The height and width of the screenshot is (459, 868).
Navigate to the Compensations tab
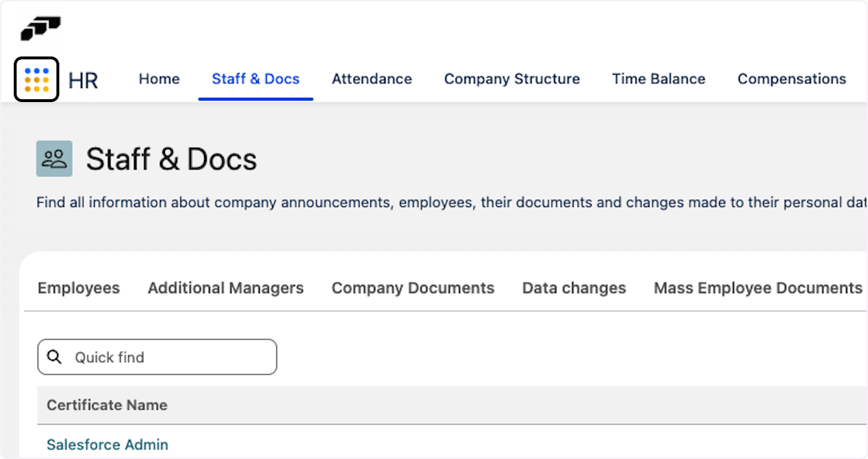pyautogui.click(x=791, y=79)
